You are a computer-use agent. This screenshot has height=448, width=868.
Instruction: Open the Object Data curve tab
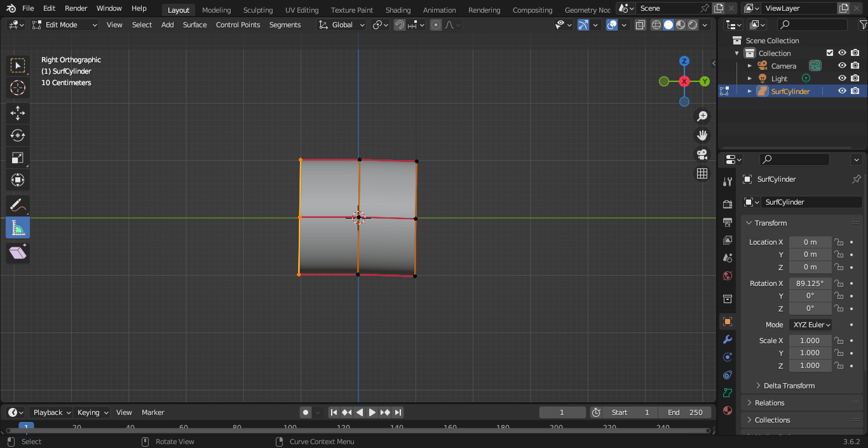[728, 393]
